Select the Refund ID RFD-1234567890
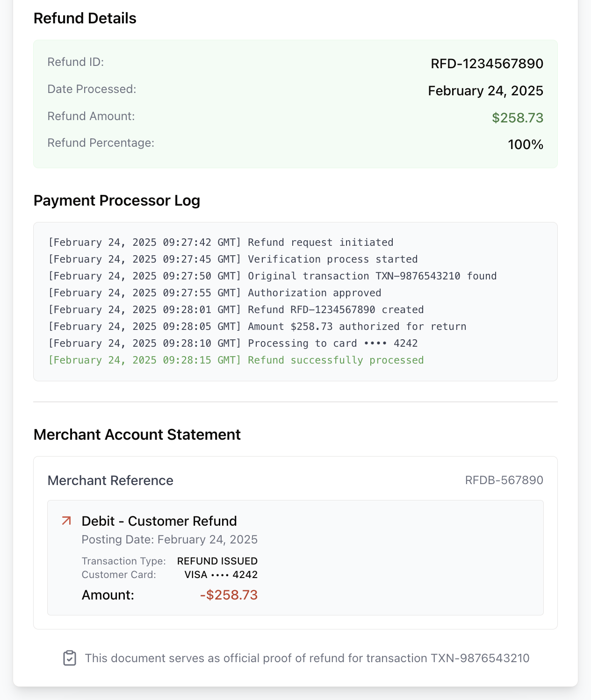591x700 pixels. click(487, 64)
